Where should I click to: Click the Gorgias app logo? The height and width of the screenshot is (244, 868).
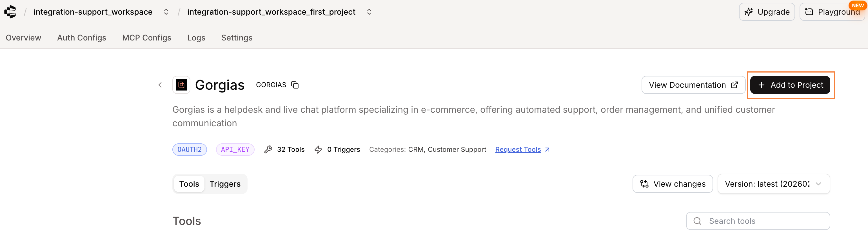click(x=181, y=85)
